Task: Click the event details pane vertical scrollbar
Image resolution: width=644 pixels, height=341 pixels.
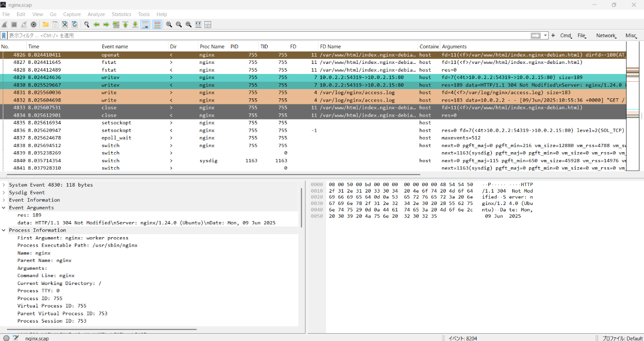Action: (x=302, y=207)
